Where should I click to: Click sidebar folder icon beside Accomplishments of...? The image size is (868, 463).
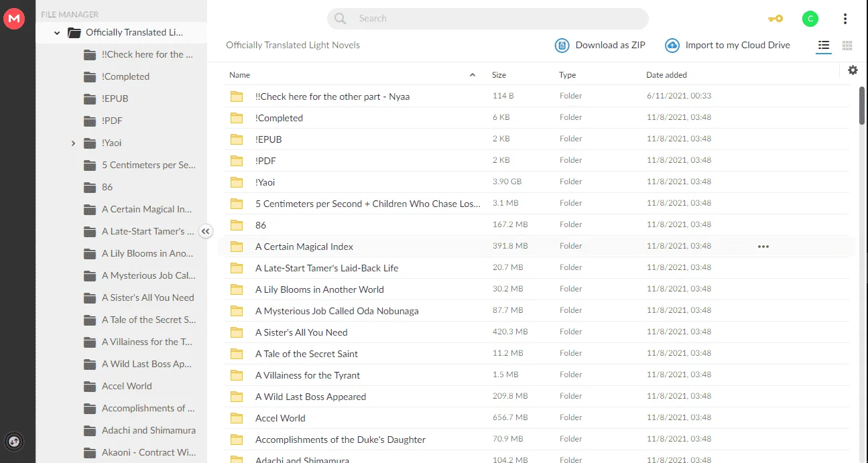pyautogui.click(x=90, y=408)
